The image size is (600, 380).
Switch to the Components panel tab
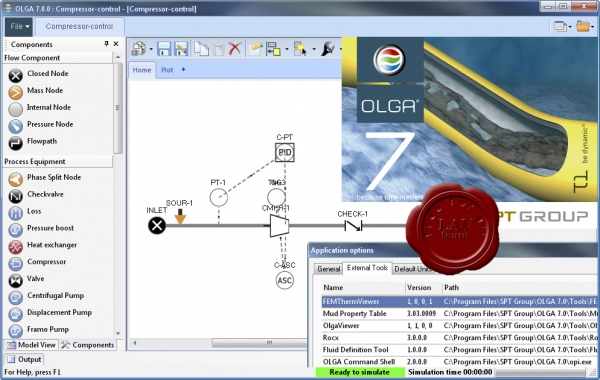[88, 345]
